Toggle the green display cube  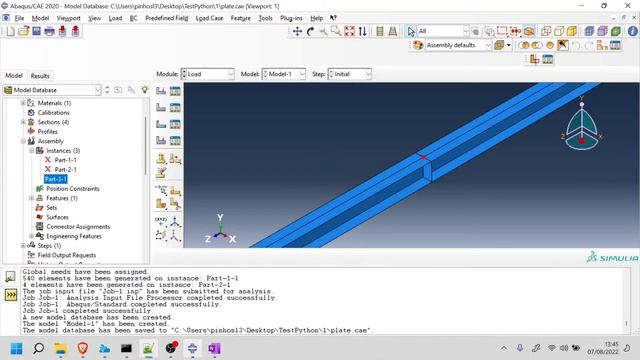pyautogui.click(x=616, y=31)
